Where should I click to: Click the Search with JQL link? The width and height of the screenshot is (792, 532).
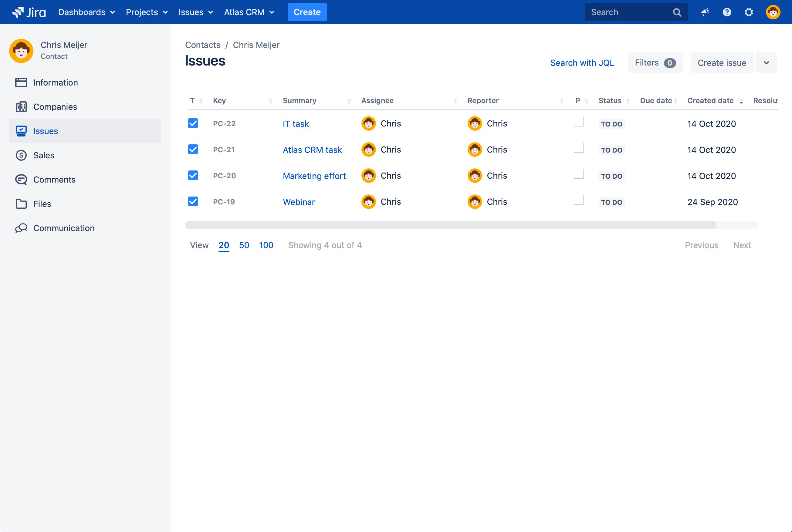point(582,62)
